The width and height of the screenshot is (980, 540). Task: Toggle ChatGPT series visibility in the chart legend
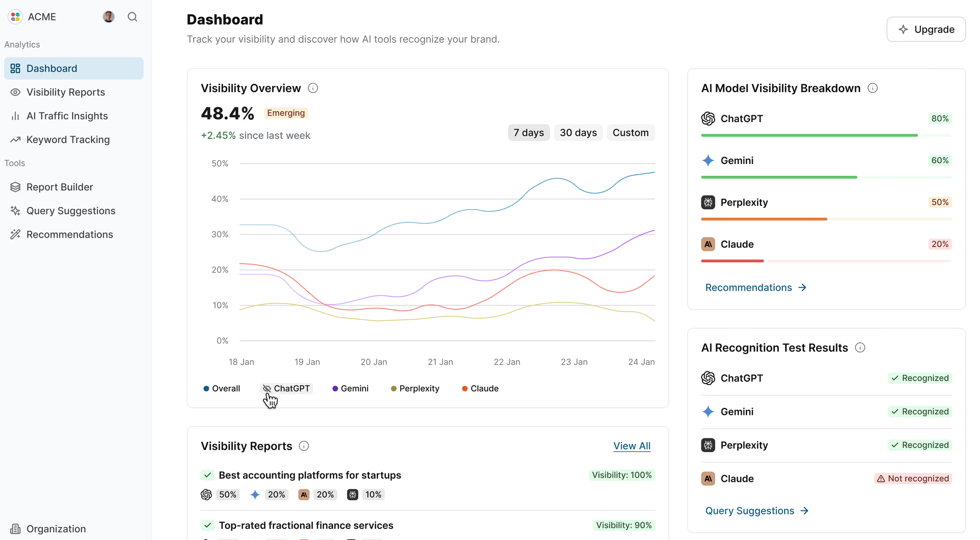[286, 388]
